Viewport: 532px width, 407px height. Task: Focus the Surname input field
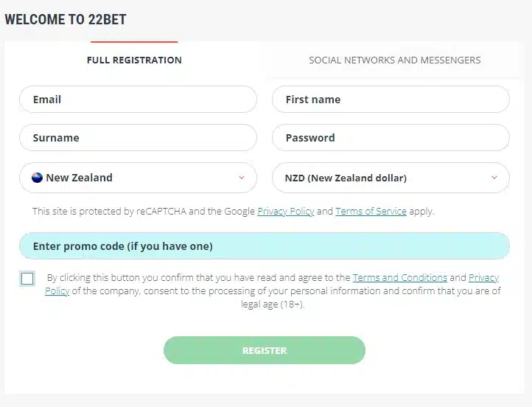138,137
